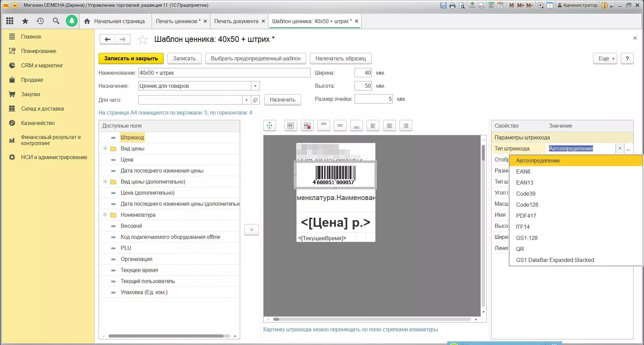Open the global search magnifier icon
Screen dimensions: 644x345
click(x=56, y=21)
